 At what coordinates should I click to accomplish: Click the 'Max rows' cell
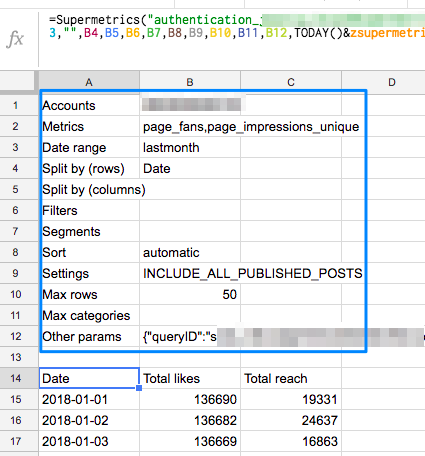89,295
